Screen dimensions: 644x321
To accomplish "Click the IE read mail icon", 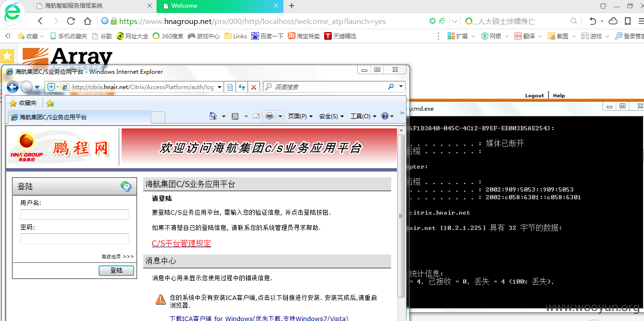I will (256, 116).
